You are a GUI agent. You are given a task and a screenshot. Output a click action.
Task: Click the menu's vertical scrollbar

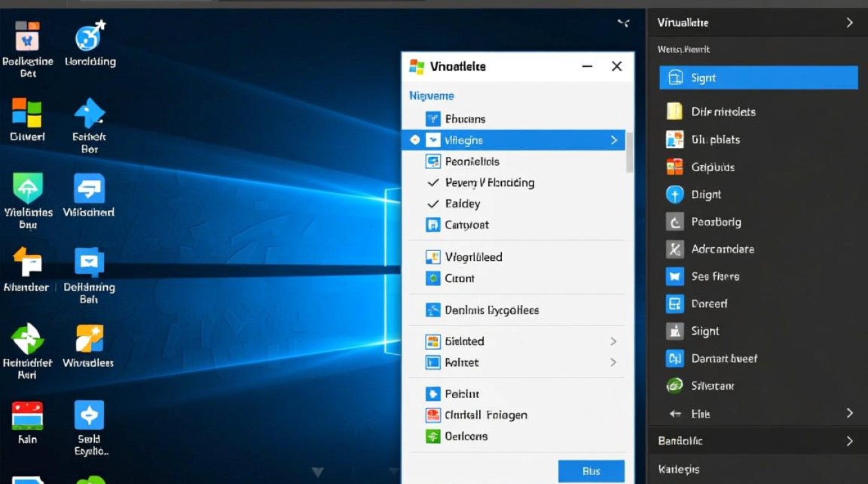[630, 152]
